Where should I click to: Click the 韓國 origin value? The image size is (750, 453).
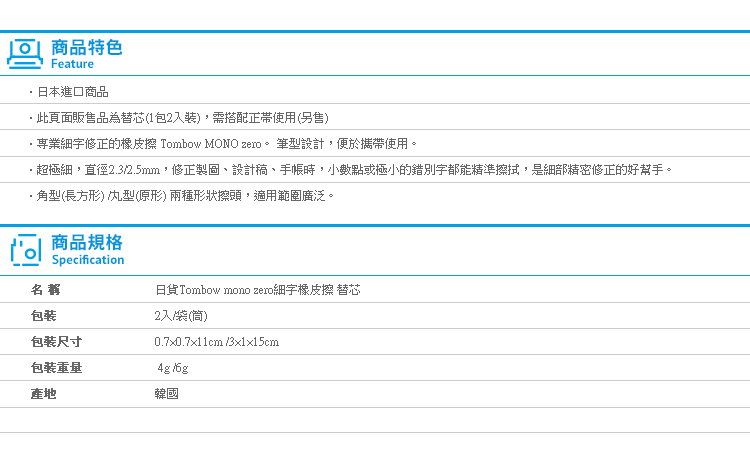click(166, 394)
